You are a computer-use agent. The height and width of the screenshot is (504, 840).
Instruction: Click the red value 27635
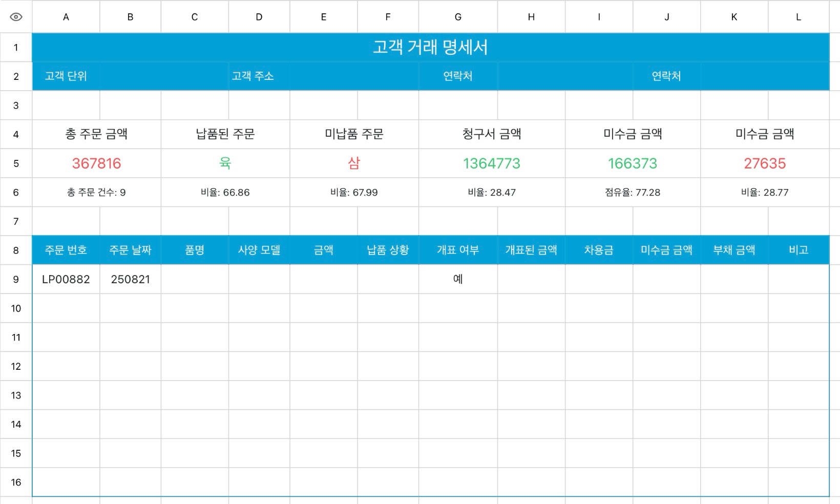click(765, 163)
